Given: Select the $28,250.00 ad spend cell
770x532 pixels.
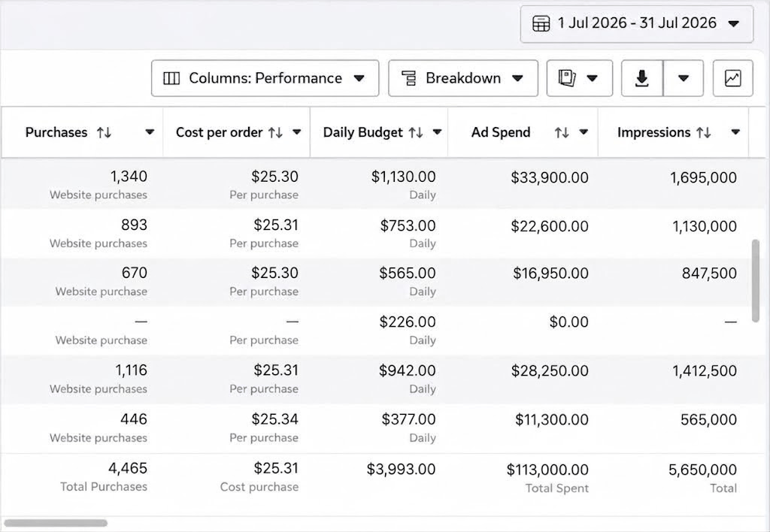Looking at the screenshot, I should pyautogui.click(x=550, y=371).
